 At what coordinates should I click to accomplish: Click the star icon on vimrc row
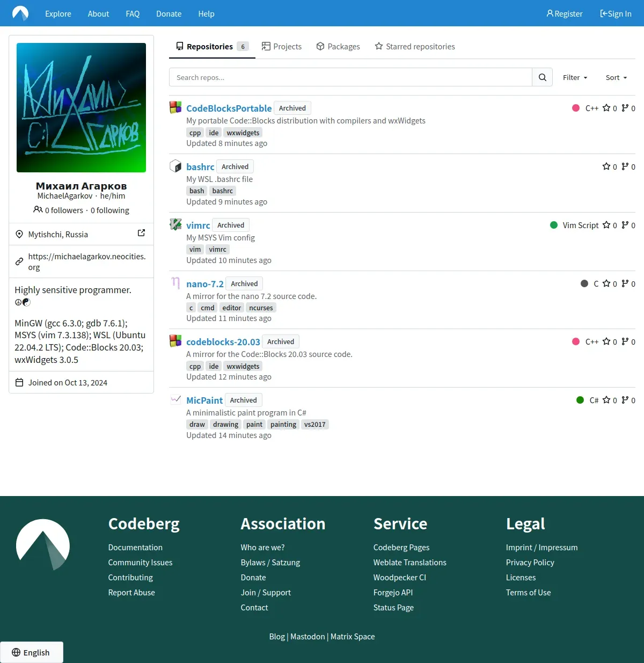[x=606, y=225]
